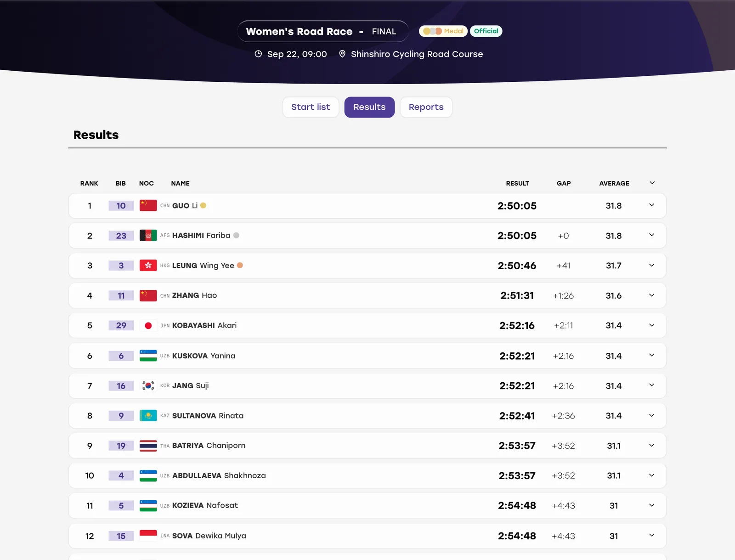Click the location pin beside Shinshiro Cycling Road Course
Image resolution: width=735 pixels, height=560 pixels.
(342, 54)
